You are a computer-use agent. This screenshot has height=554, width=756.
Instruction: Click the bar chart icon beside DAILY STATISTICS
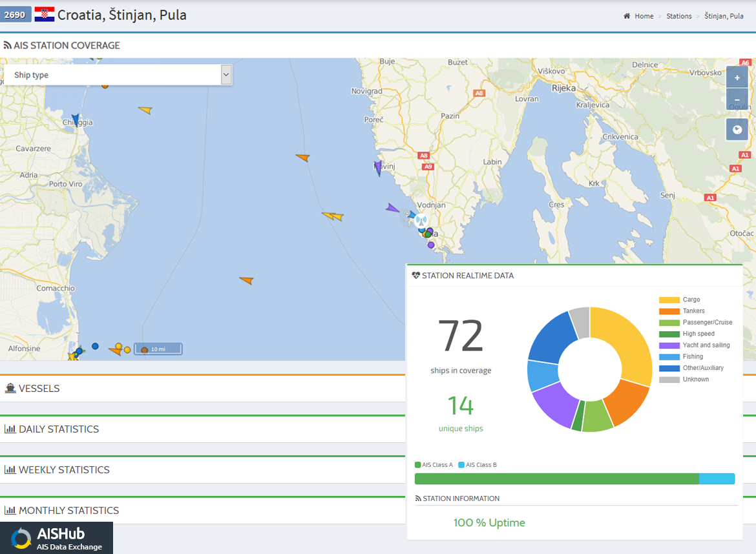12,429
